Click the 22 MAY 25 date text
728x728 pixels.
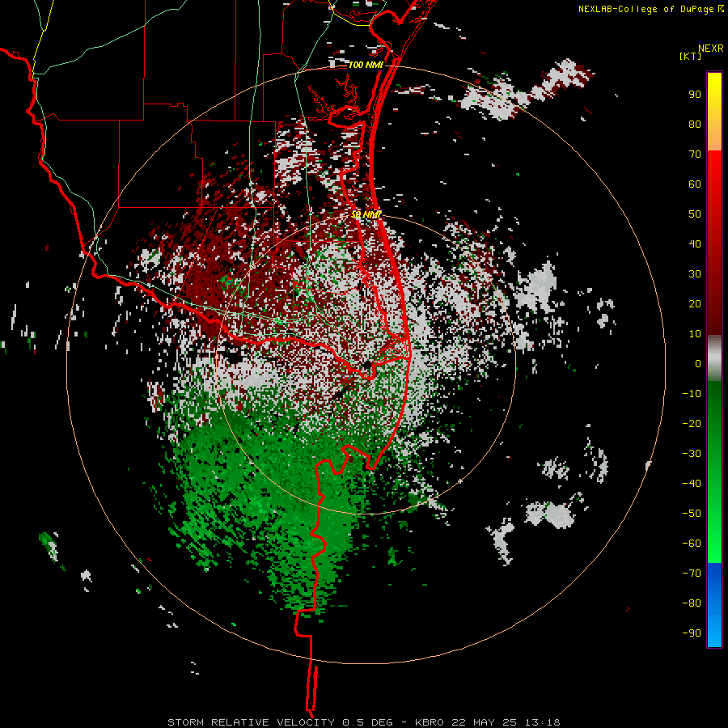point(485,722)
